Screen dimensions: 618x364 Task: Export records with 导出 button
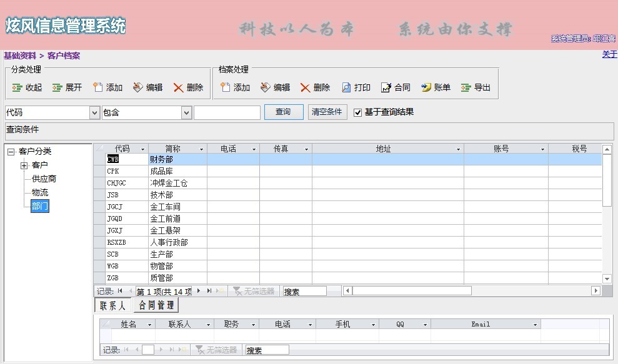pos(476,87)
